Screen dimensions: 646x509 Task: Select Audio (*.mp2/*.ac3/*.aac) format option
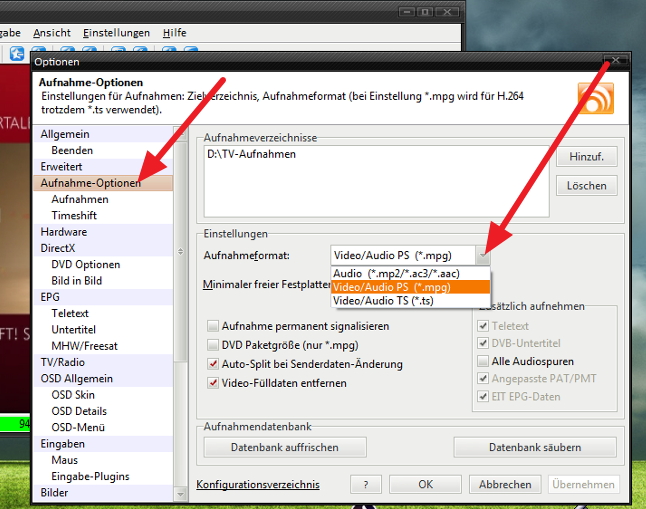pyautogui.click(x=398, y=273)
